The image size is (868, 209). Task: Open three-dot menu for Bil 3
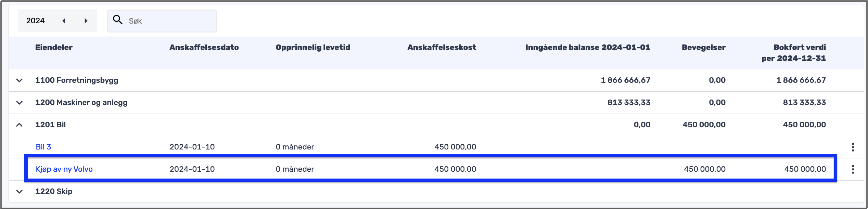(x=853, y=147)
